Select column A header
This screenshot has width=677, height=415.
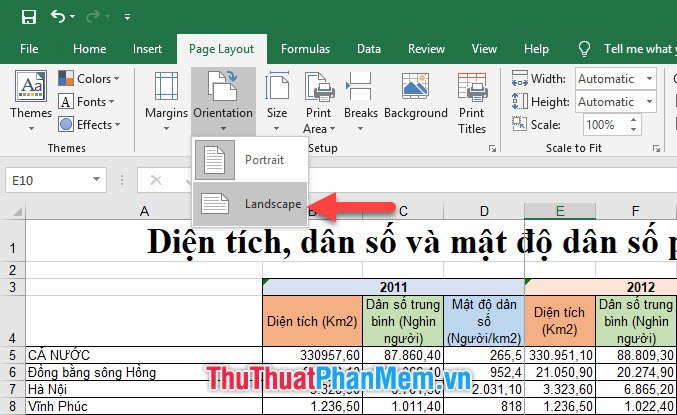click(x=144, y=211)
